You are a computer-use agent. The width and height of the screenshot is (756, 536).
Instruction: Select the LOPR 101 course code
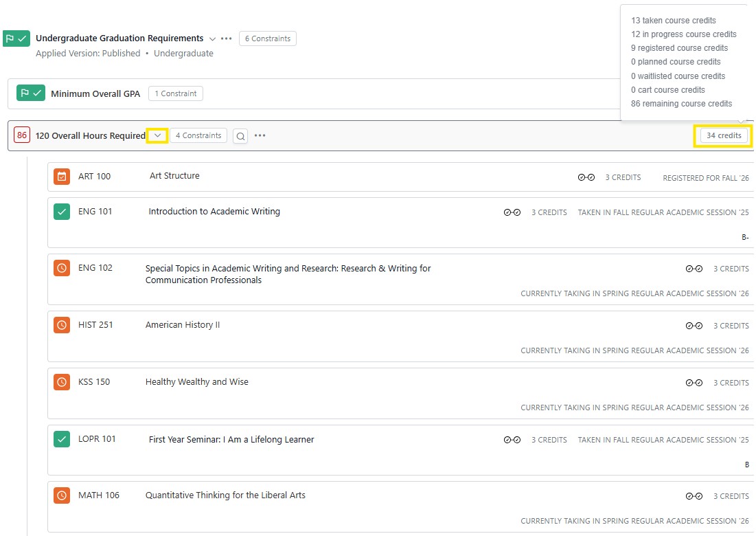pyautogui.click(x=97, y=438)
